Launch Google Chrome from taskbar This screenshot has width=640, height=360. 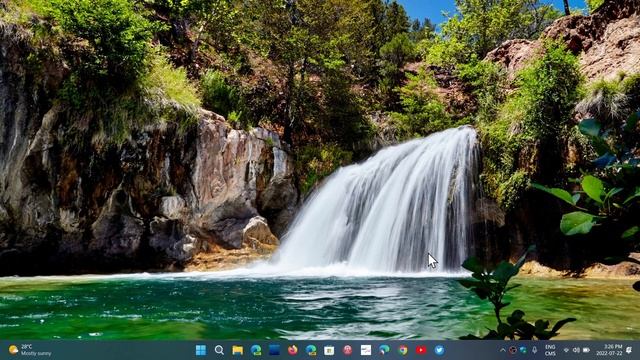click(403, 350)
